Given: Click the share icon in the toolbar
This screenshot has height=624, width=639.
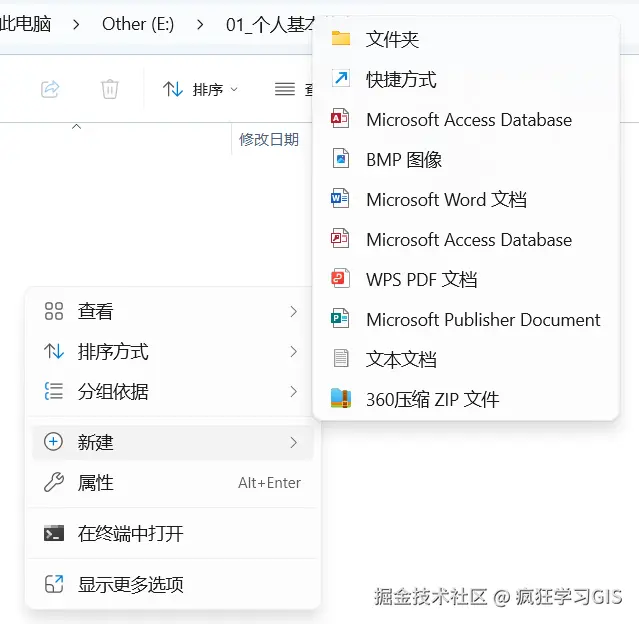Looking at the screenshot, I should click(x=50, y=89).
